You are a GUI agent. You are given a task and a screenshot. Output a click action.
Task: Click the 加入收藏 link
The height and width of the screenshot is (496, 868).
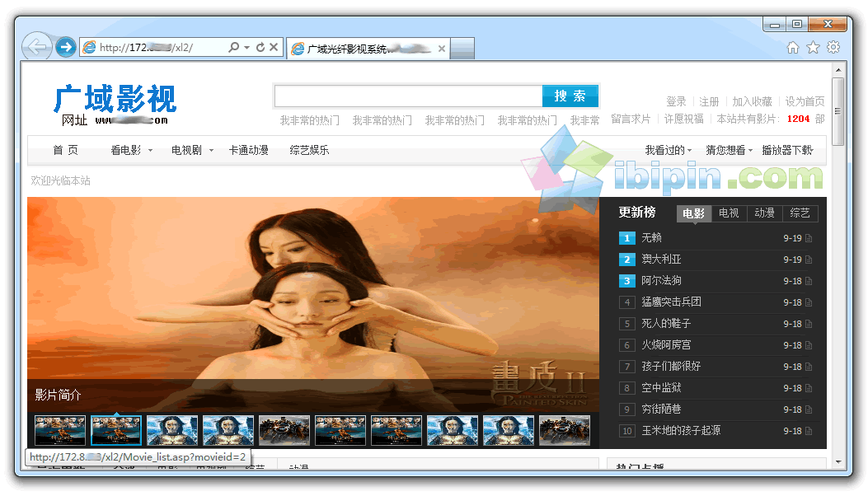(752, 101)
